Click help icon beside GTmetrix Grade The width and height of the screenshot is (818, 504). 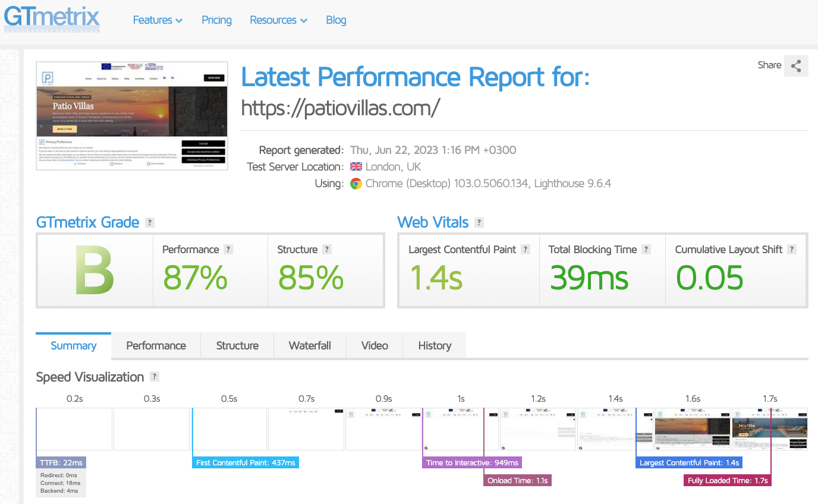click(x=150, y=223)
